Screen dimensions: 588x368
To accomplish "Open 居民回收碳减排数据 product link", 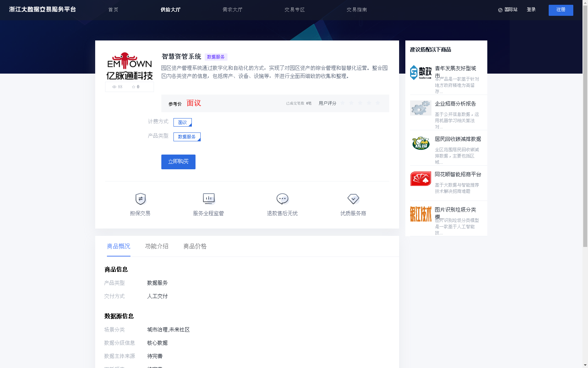I will point(458,139).
